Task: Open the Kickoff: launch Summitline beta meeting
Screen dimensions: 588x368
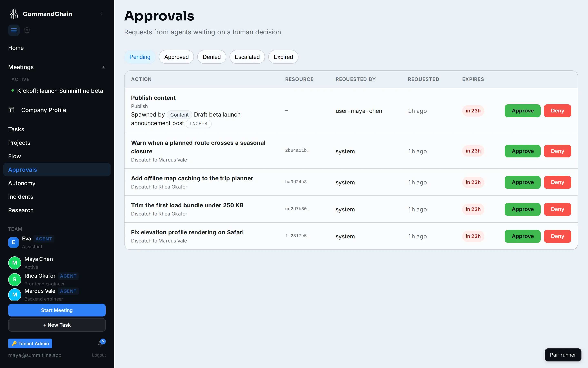Action: pyautogui.click(x=60, y=91)
